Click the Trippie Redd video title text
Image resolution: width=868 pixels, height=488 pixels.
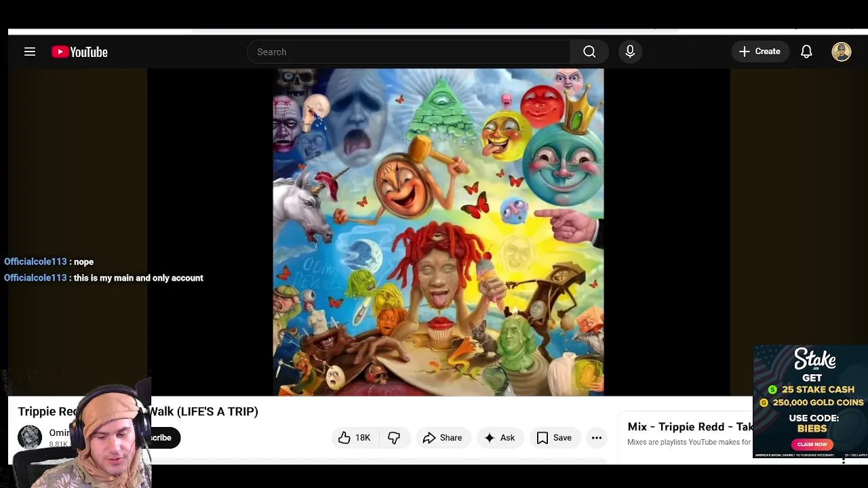click(x=138, y=411)
